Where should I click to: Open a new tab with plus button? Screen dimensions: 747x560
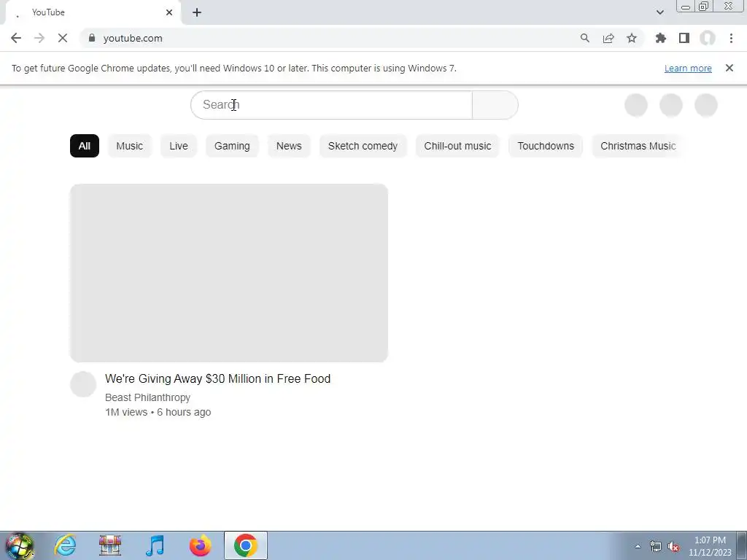197,12
